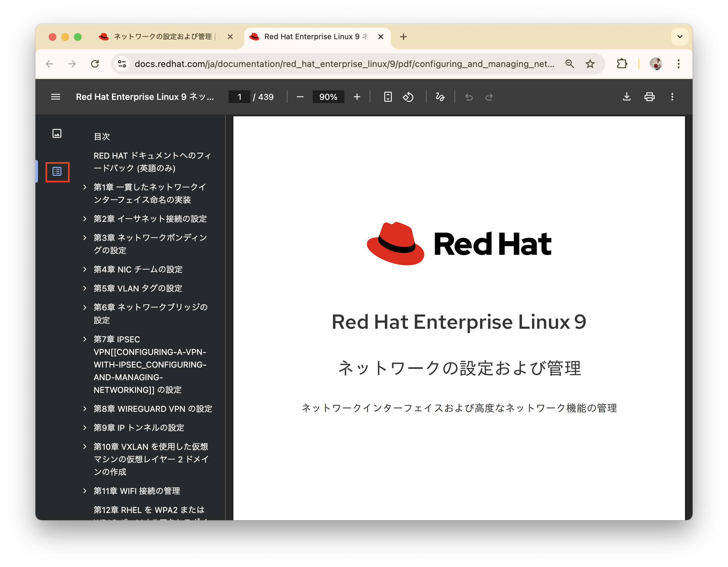Select the annotate drawing tool
The image size is (728, 567).
[x=440, y=97]
